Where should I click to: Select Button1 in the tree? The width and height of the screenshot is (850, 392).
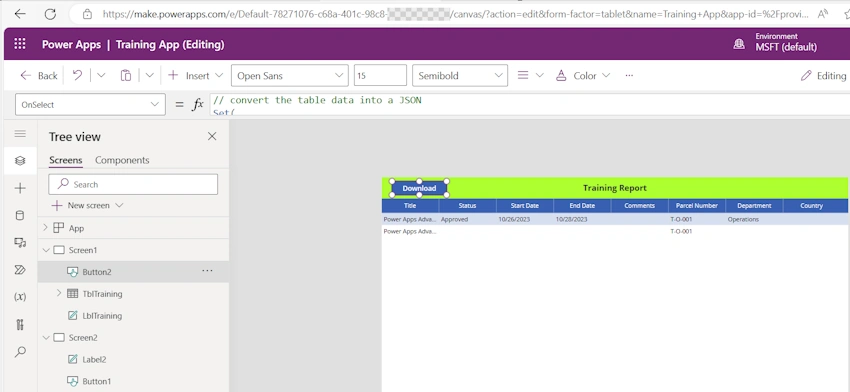(x=96, y=381)
